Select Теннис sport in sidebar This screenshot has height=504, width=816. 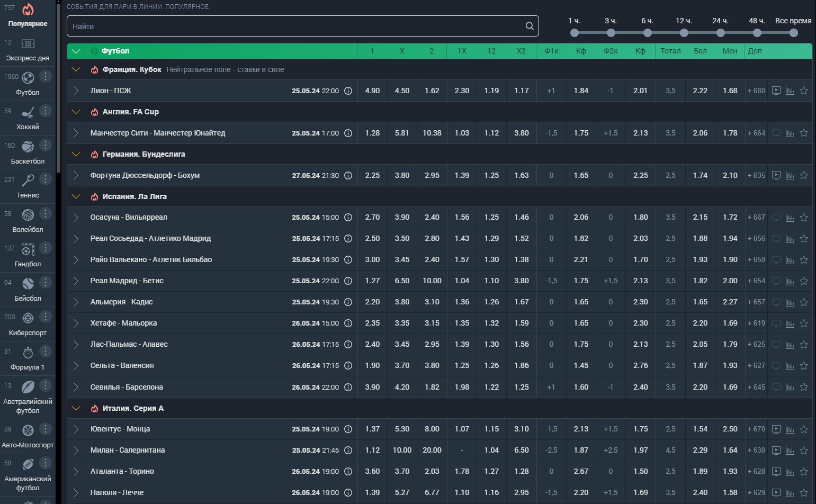(28, 186)
